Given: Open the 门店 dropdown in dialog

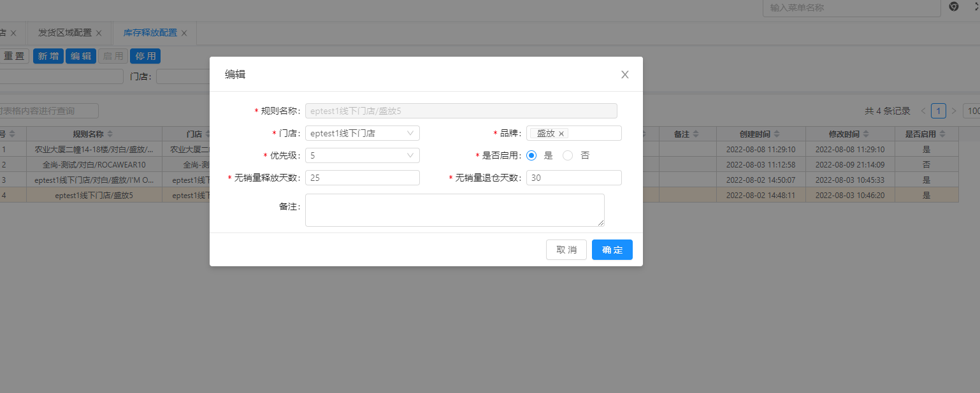Looking at the screenshot, I should click(x=362, y=133).
